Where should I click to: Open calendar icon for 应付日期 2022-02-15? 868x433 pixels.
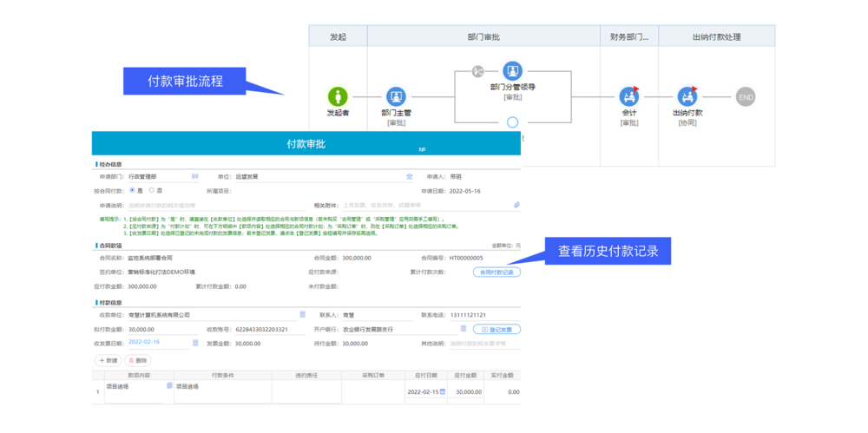[x=443, y=391]
